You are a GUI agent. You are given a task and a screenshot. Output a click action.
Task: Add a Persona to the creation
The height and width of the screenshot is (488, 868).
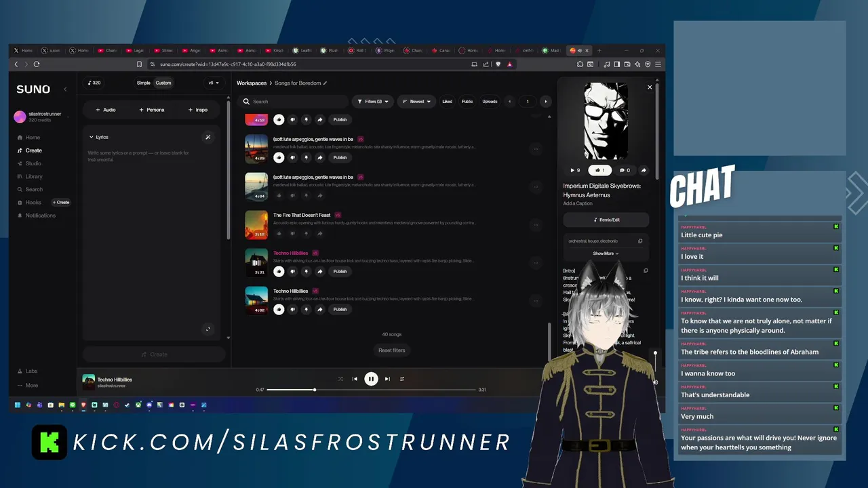click(x=151, y=110)
